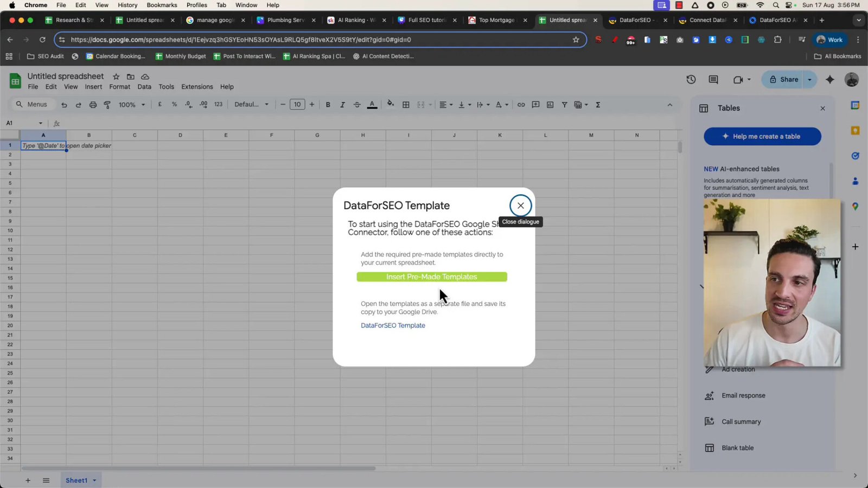Image resolution: width=868 pixels, height=488 pixels.
Task: Apply percent format
Action: click(174, 104)
